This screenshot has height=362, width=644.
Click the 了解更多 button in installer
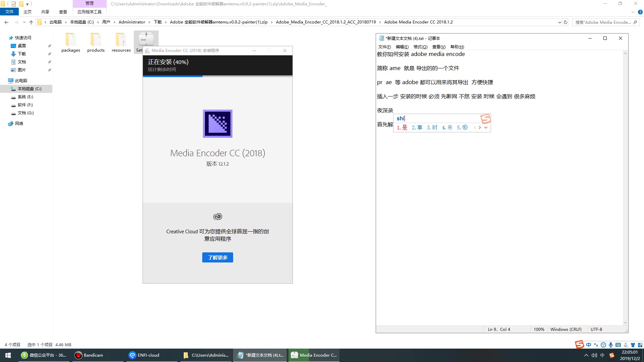[x=217, y=257]
